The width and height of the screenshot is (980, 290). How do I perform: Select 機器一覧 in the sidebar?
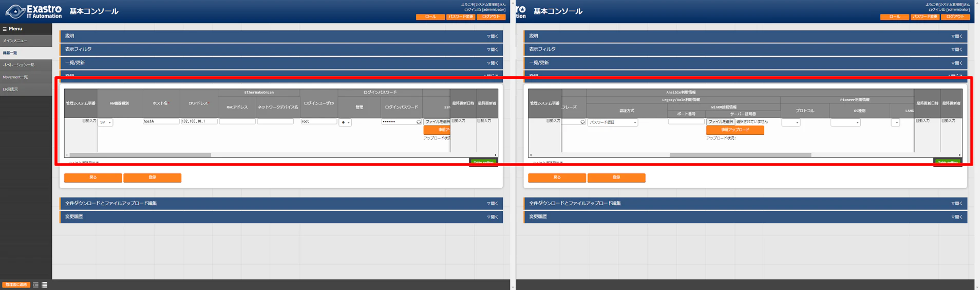point(26,53)
